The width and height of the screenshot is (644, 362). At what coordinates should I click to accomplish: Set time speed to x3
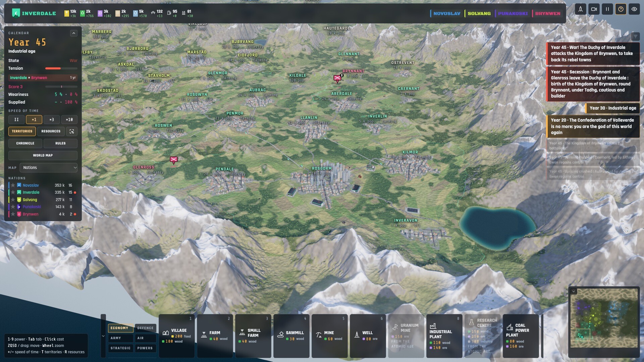(52, 120)
